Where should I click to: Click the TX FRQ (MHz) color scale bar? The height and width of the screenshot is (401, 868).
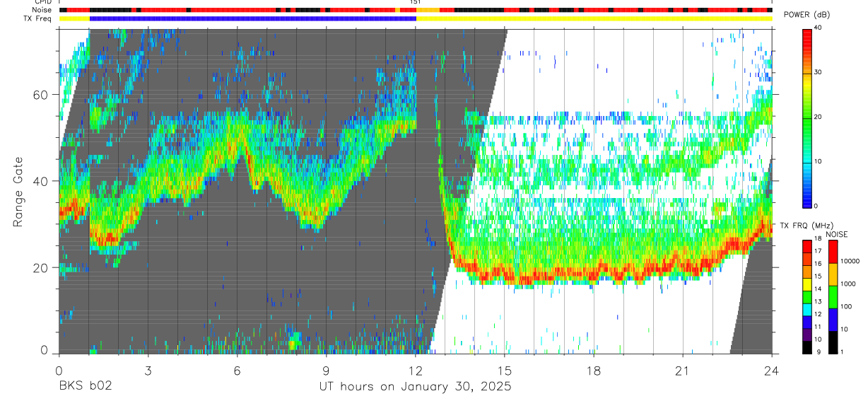pos(807,296)
